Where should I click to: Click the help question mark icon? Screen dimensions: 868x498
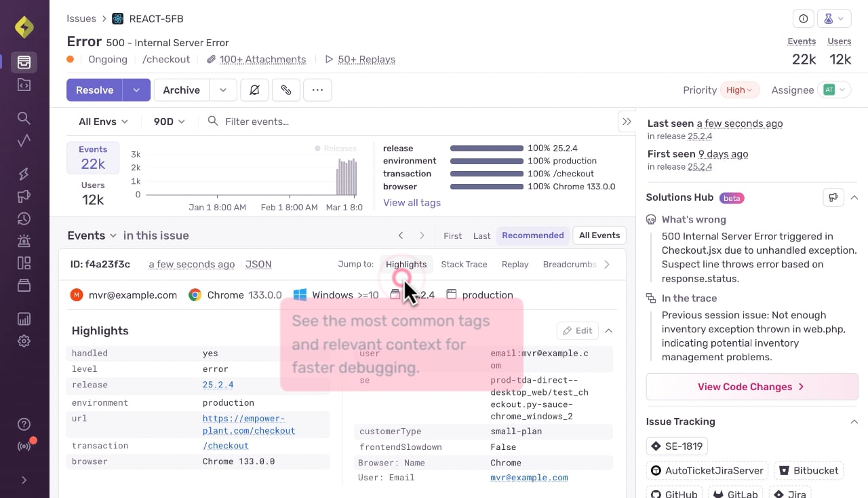click(24, 424)
